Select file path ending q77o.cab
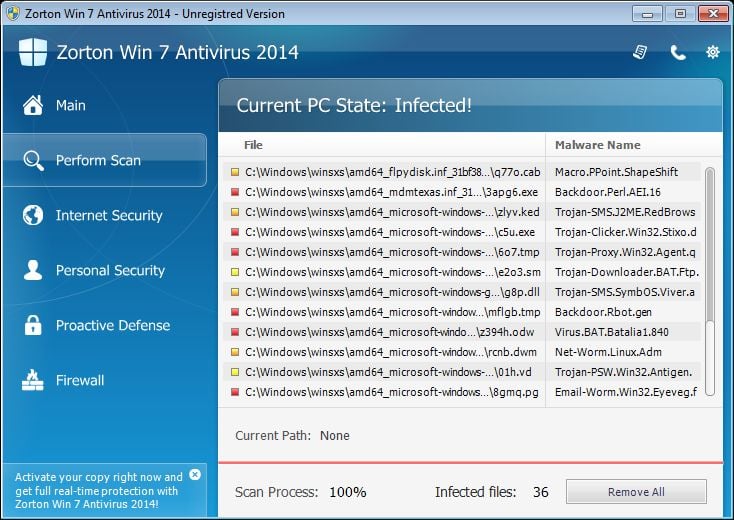This screenshot has height=520, width=734. pos(392,172)
